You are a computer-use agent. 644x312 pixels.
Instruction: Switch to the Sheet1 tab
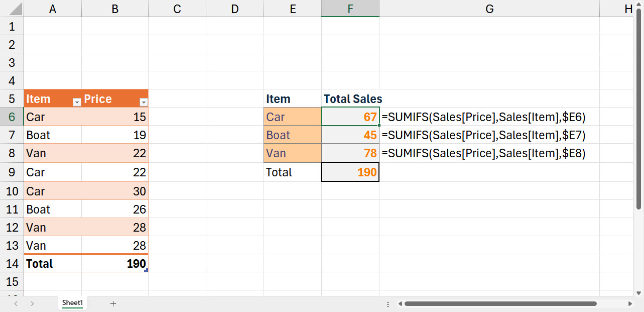[x=72, y=303]
